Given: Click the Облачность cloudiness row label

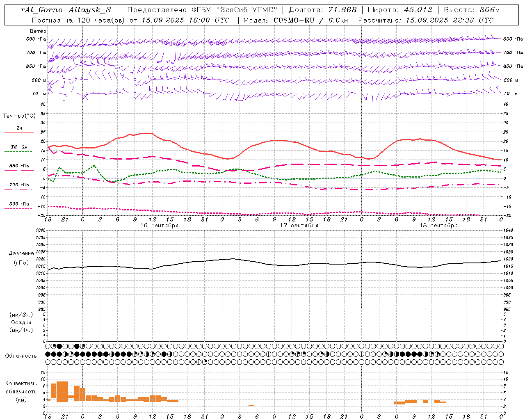Looking at the screenshot, I should coord(21,356).
